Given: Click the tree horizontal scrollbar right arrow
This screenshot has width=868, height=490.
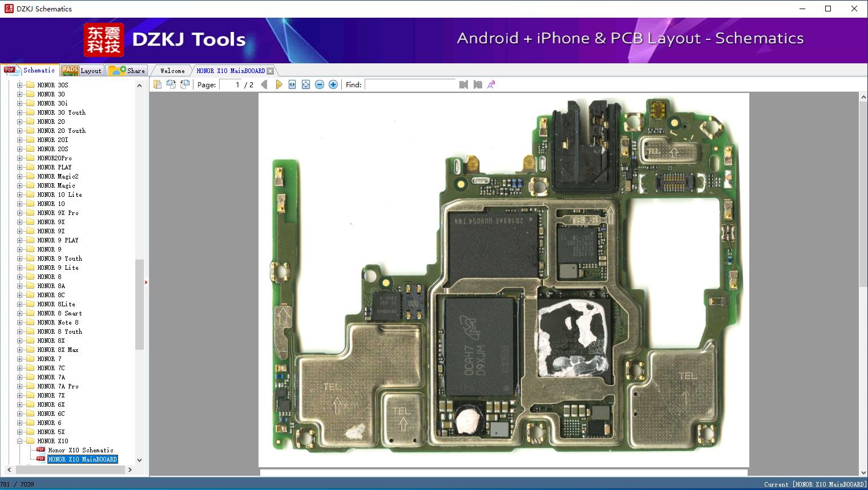Looking at the screenshot, I should [130, 470].
